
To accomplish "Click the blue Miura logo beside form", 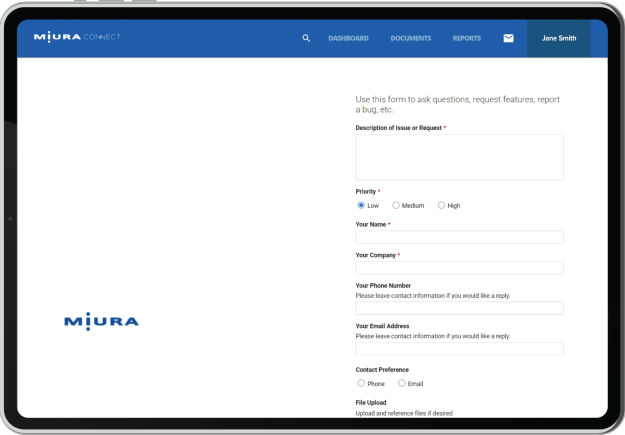I will [101, 321].
